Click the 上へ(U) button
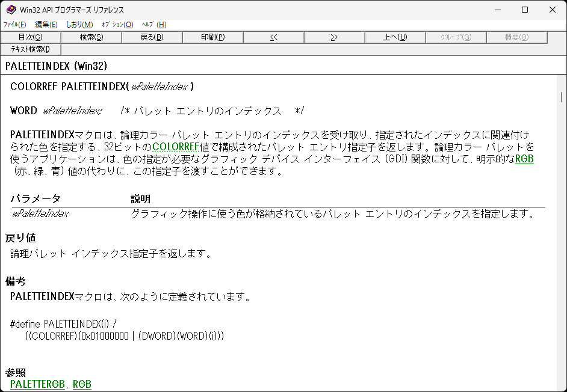The width and height of the screenshot is (567, 392). click(395, 37)
